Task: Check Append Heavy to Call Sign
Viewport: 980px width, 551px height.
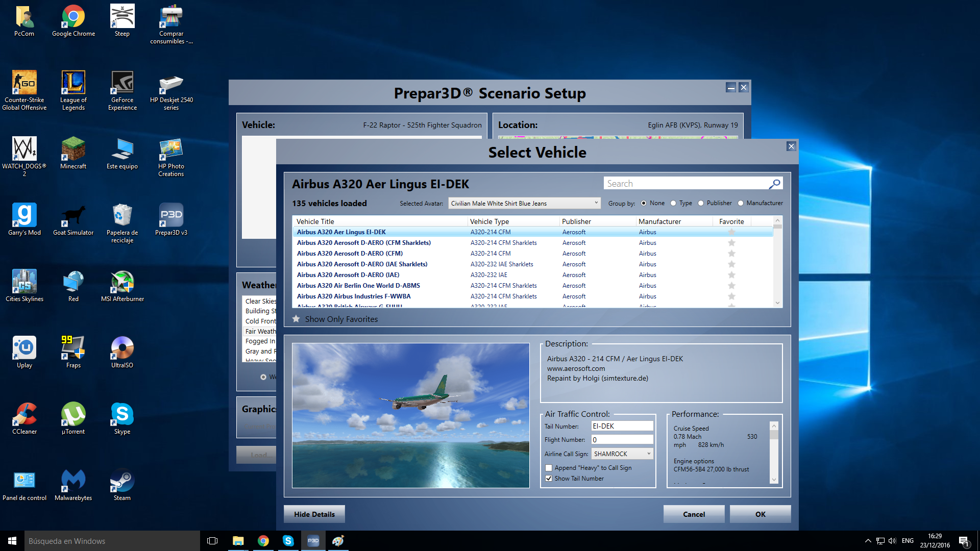Action: (x=549, y=468)
